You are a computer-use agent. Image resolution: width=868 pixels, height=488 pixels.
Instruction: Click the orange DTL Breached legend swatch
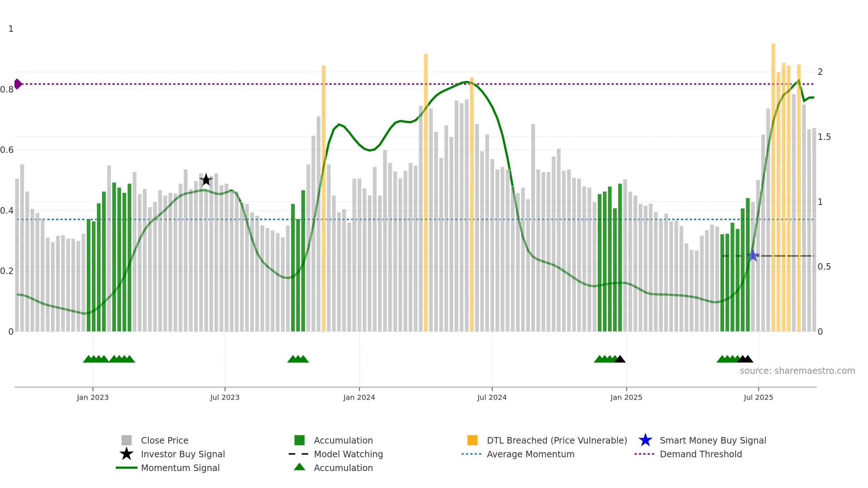tap(472, 440)
